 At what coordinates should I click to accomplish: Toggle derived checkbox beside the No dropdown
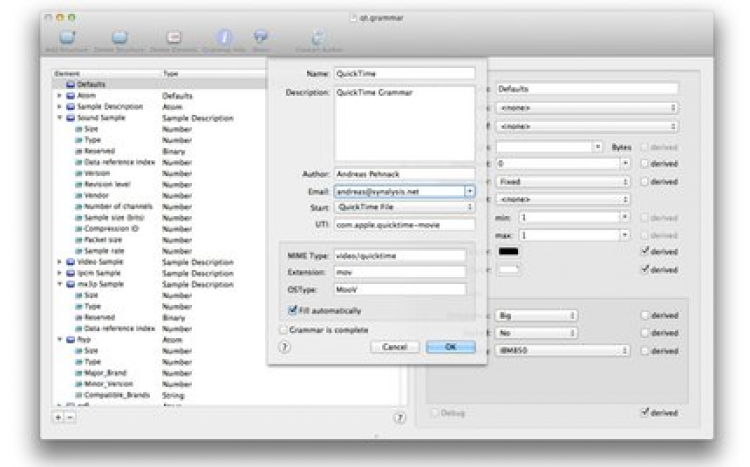644,333
